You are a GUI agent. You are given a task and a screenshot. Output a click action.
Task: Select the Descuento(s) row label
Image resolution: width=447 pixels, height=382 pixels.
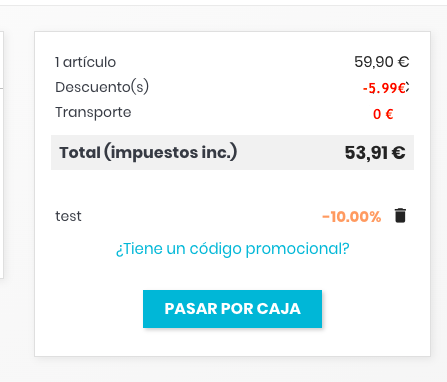pos(102,87)
